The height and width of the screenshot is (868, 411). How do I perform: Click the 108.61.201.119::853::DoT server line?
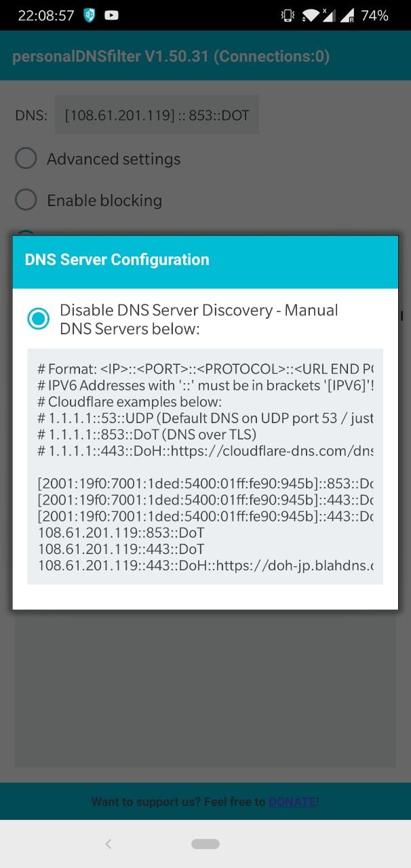tap(121, 533)
